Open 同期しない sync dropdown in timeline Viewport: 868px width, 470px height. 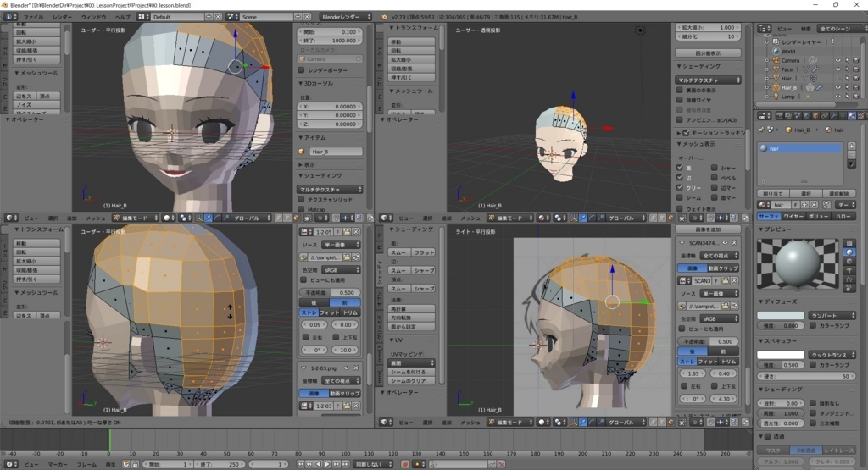tap(373, 464)
